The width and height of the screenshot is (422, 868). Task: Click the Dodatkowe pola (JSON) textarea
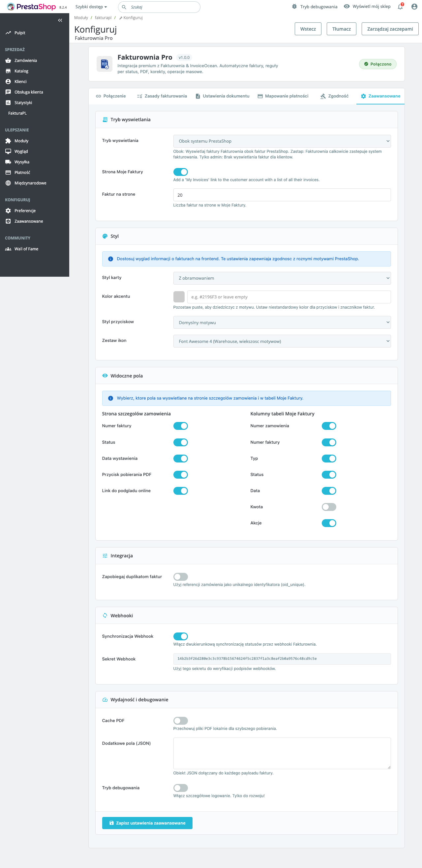[x=282, y=753]
